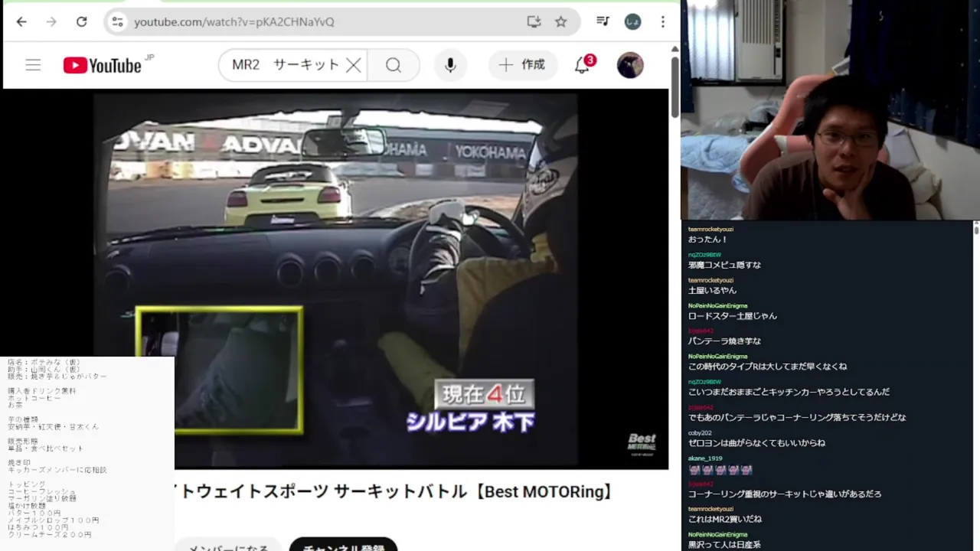980x551 pixels.
Task: Click the video title Best MOTORing text
Action: coord(545,491)
